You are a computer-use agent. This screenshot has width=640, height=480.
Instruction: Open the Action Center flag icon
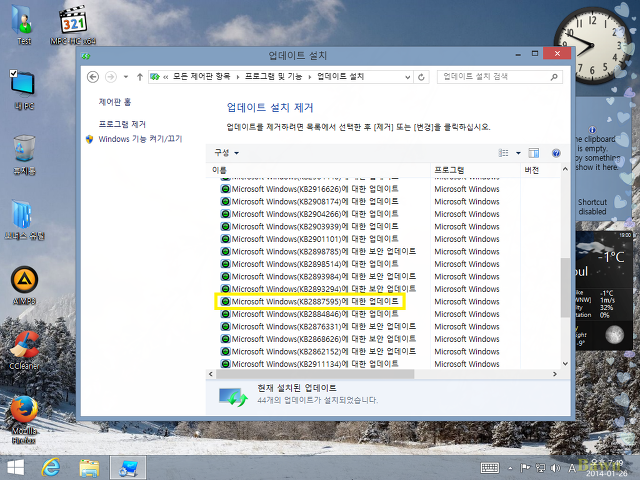point(525,468)
